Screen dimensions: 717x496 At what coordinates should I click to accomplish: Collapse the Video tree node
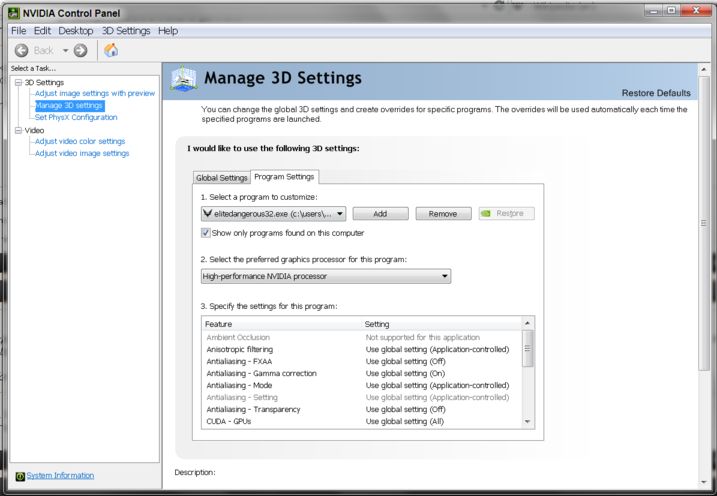pyautogui.click(x=18, y=130)
